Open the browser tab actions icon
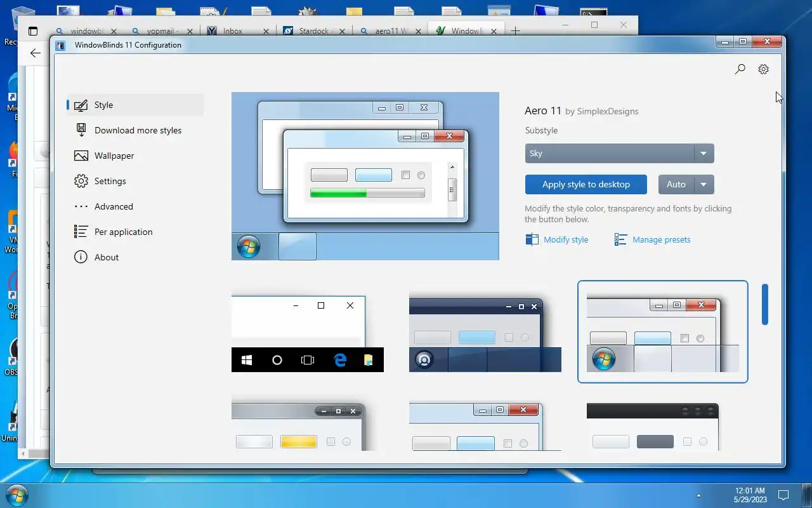812x508 pixels. (33, 31)
